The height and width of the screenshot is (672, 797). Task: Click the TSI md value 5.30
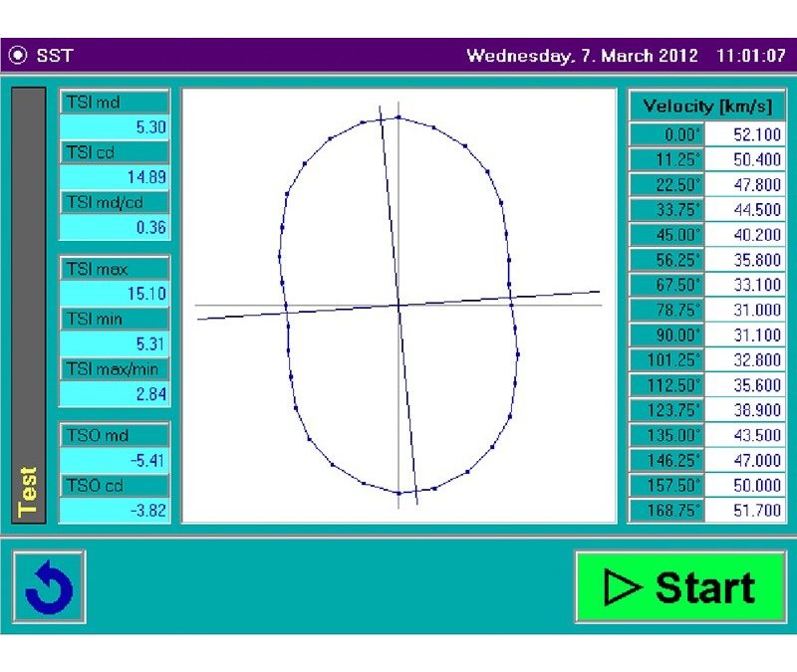(115, 127)
